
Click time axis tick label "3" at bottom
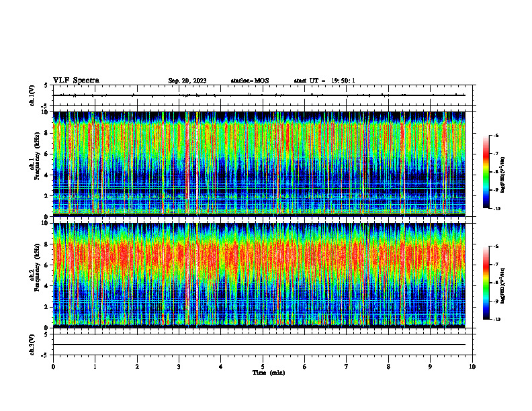tap(179, 367)
